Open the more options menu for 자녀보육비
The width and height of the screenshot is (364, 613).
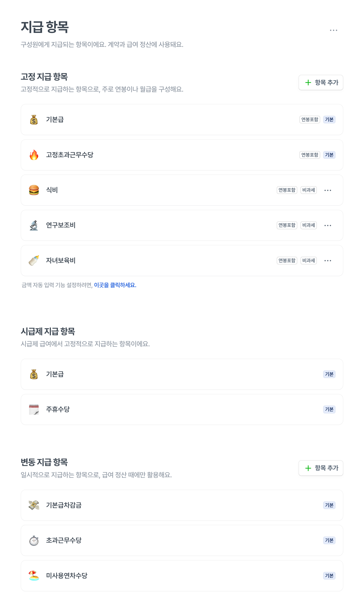coord(328,260)
